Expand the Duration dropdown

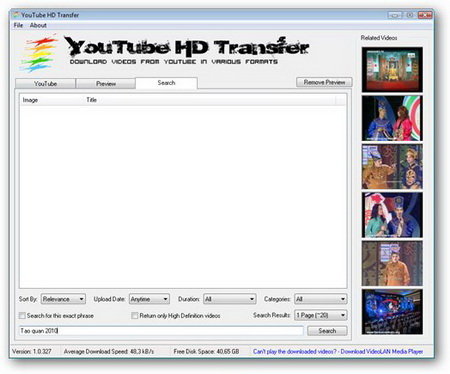[230, 299]
